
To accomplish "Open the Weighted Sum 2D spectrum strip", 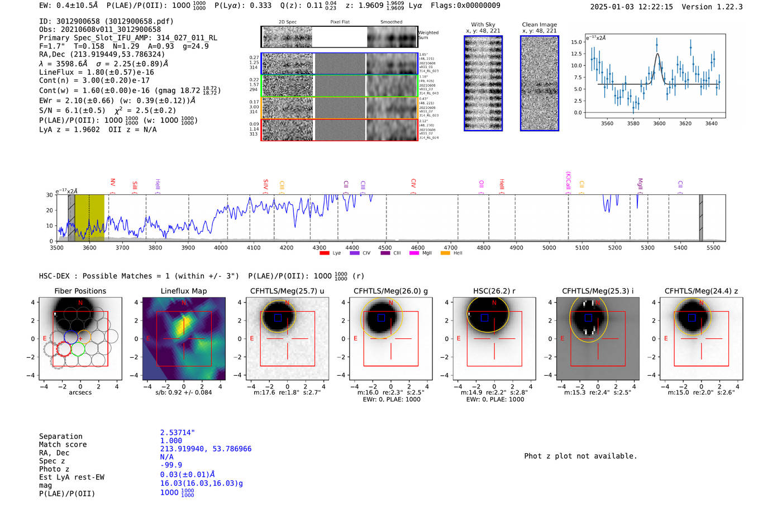I will click(340, 37).
